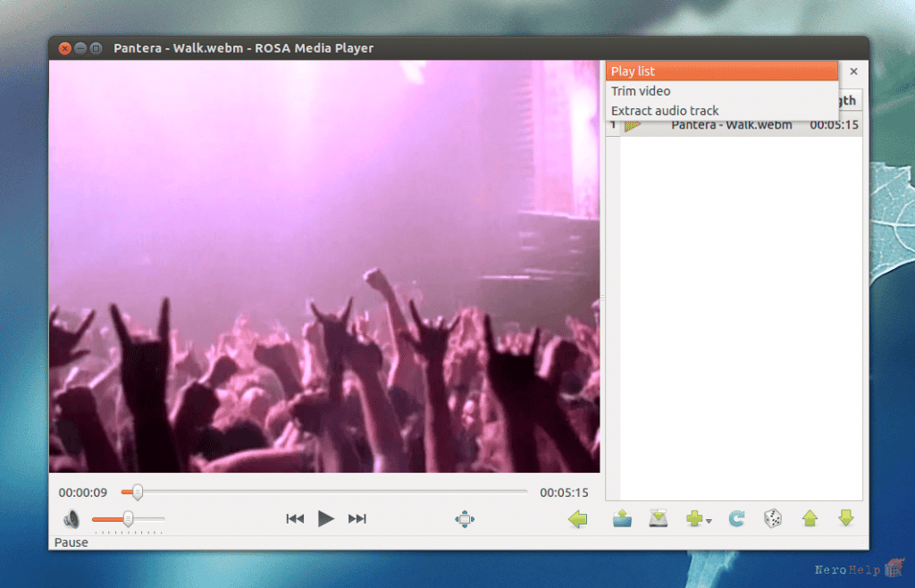Skip to next track
This screenshot has width=915, height=588.
click(x=357, y=518)
